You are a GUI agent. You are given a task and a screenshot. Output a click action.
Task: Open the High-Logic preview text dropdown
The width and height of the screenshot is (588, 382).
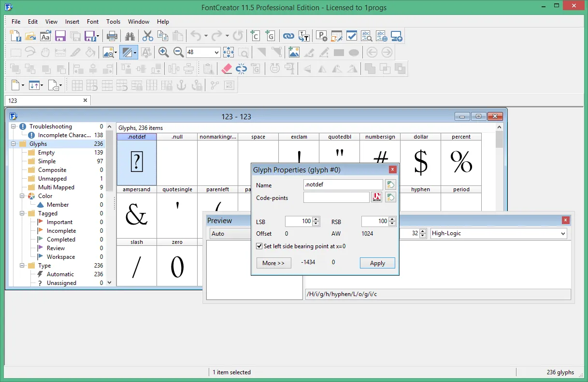(498, 233)
